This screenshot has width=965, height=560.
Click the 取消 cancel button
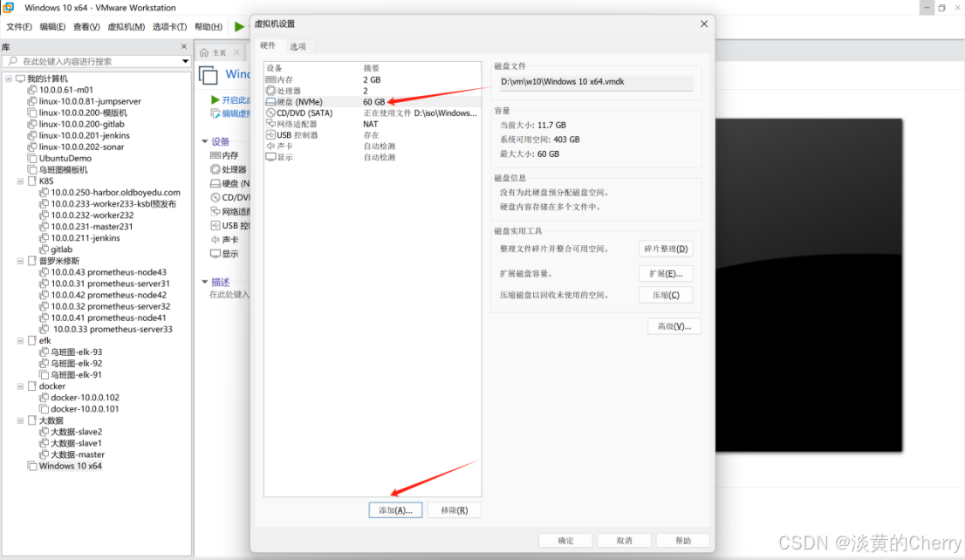pos(624,540)
